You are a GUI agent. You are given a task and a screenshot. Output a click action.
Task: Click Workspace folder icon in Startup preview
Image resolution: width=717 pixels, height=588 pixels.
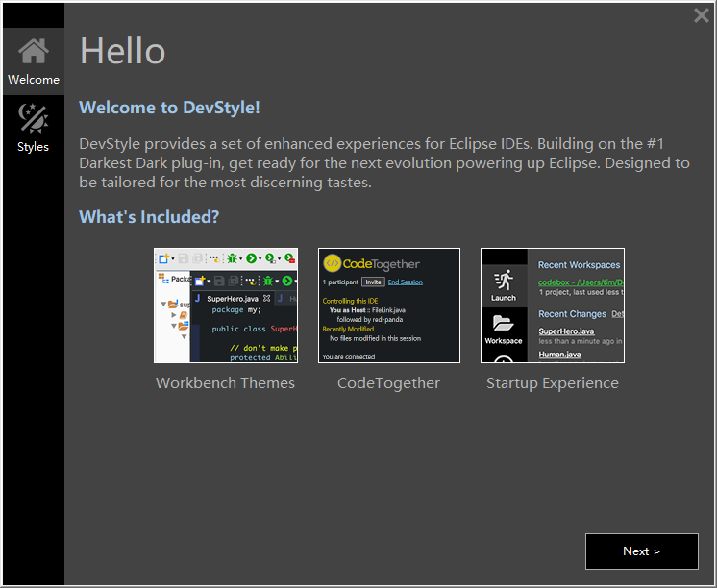(x=504, y=323)
